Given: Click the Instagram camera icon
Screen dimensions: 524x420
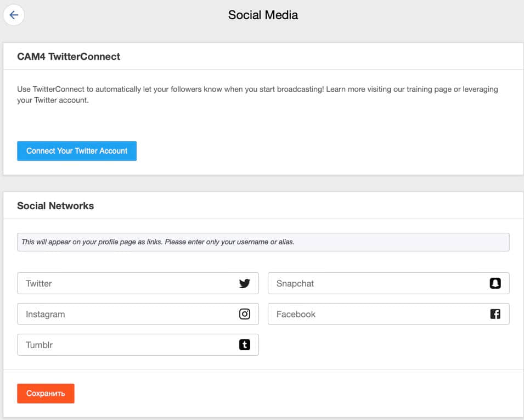Looking at the screenshot, I should pyautogui.click(x=244, y=314).
